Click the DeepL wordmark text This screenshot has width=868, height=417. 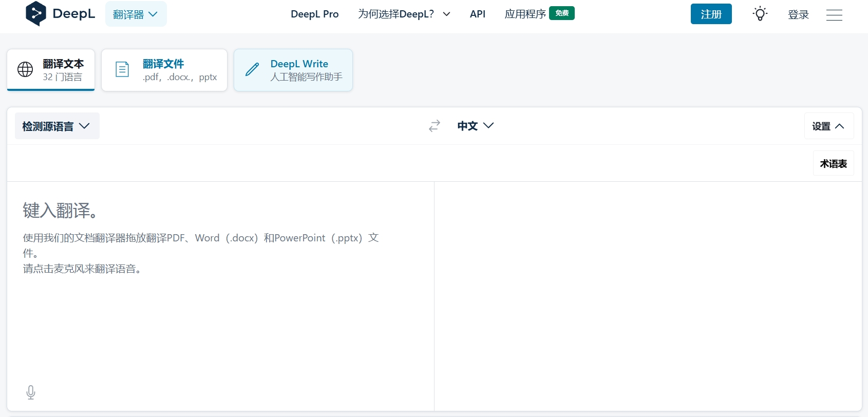pos(74,14)
